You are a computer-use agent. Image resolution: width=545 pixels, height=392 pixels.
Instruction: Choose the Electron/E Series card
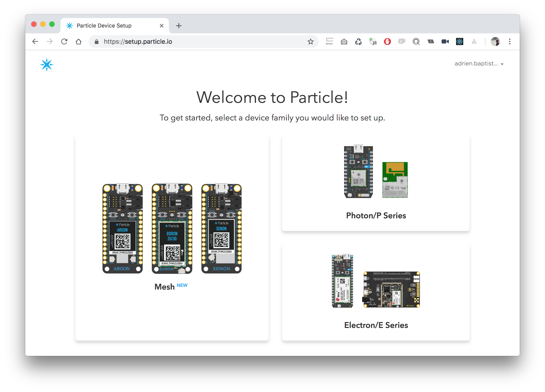(x=376, y=292)
